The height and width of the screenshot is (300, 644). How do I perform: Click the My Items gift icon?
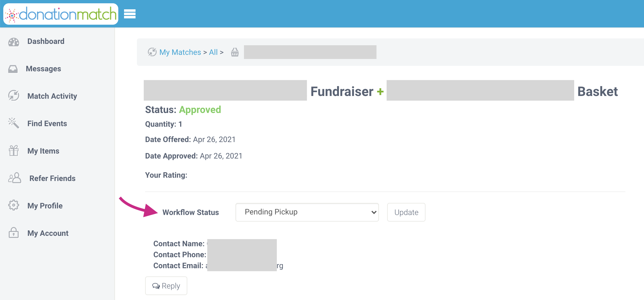[x=13, y=151]
